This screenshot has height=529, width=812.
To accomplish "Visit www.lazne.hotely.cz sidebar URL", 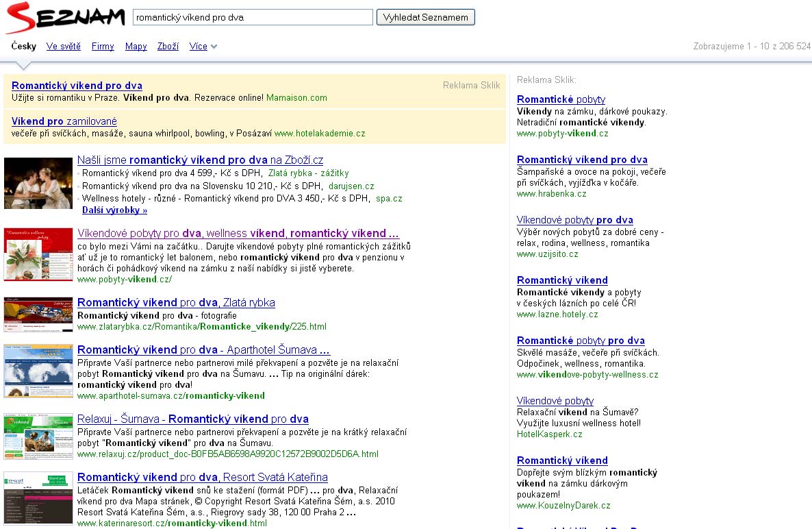I will 557,314.
